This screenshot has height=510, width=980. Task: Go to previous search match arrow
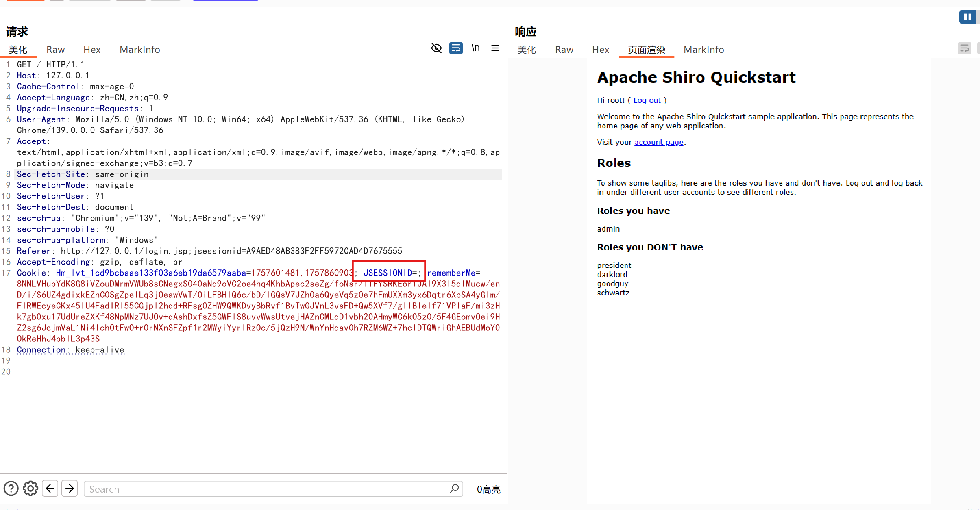pos(50,488)
